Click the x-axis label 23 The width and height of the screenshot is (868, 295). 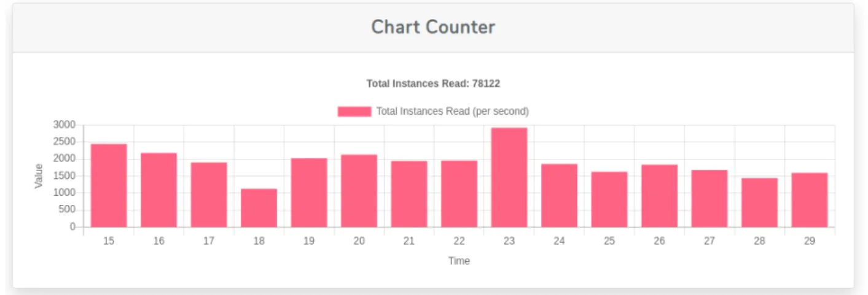click(509, 241)
